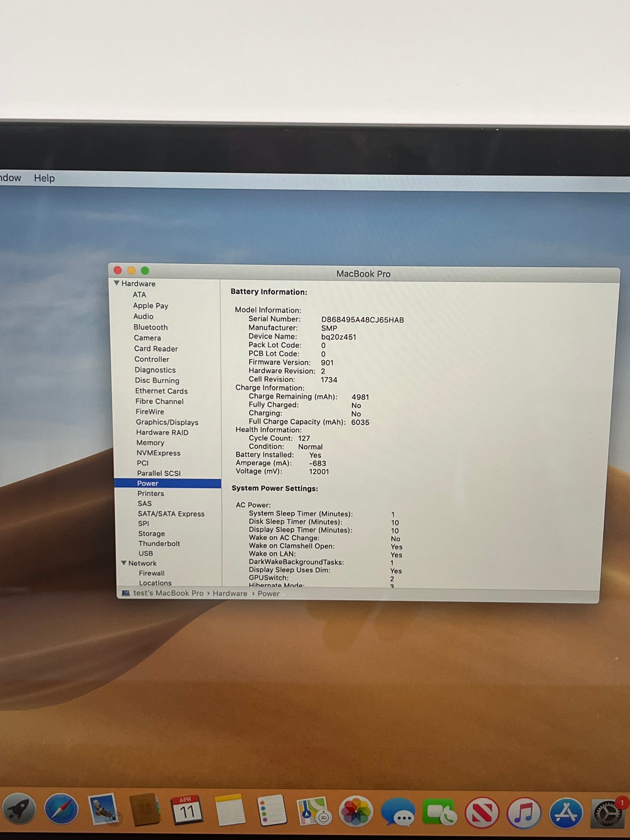Open the partially visible Window menu
This screenshot has width=630, height=840.
[10, 177]
